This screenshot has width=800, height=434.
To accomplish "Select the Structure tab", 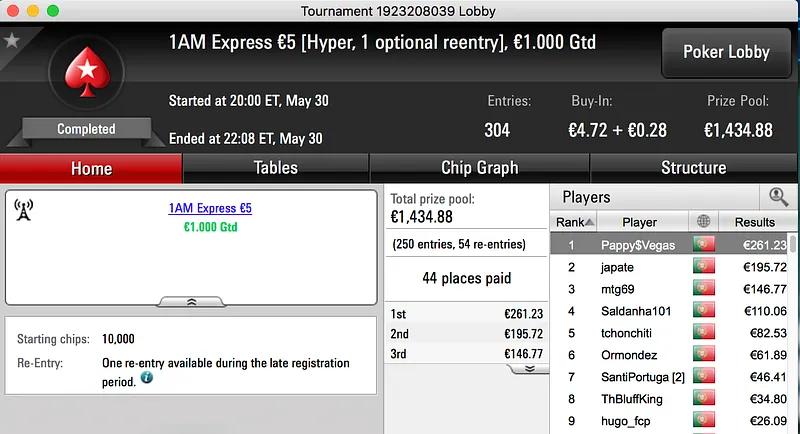I will pos(693,168).
